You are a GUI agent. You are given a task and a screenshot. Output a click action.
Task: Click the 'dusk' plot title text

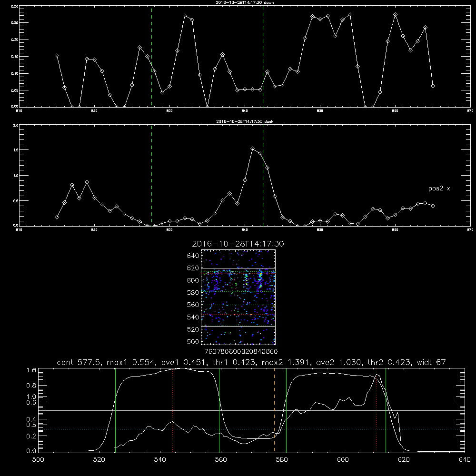[245, 121]
